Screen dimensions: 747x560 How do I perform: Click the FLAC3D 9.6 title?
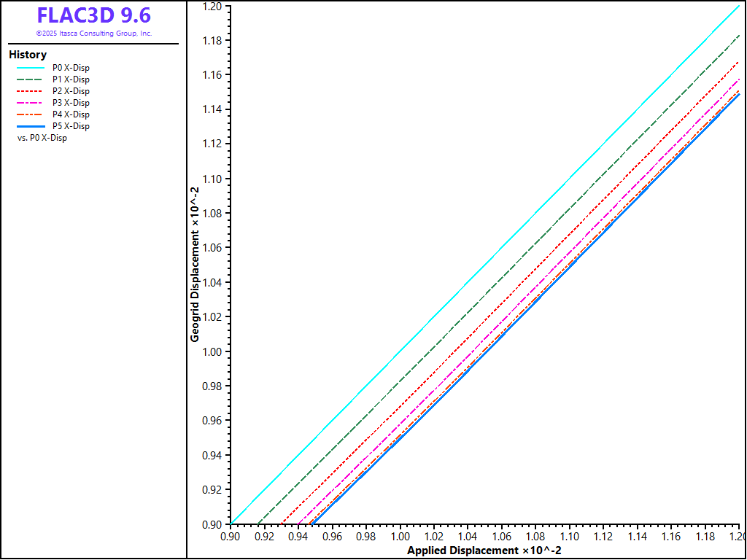[x=93, y=16]
